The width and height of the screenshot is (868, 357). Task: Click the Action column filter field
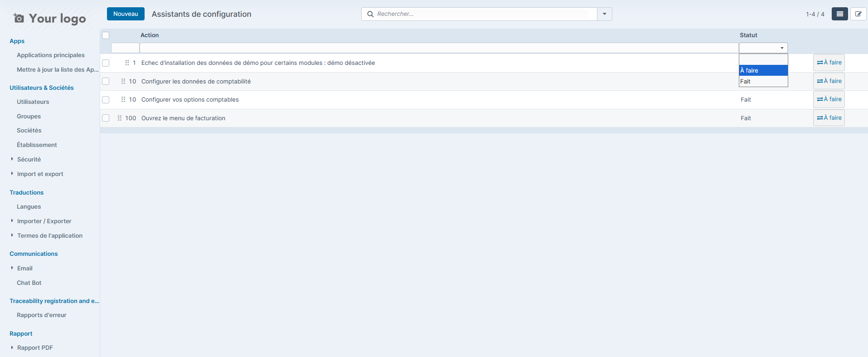pyautogui.click(x=438, y=48)
